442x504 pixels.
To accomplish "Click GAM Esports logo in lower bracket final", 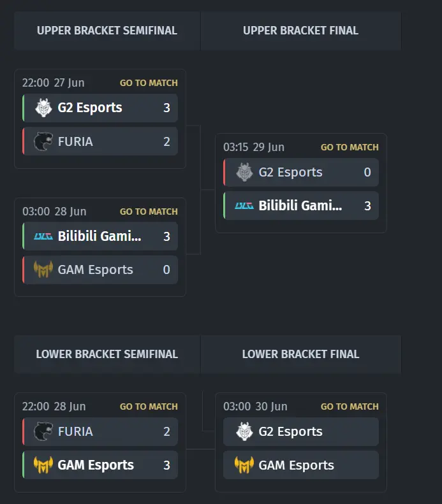I will point(244,465).
